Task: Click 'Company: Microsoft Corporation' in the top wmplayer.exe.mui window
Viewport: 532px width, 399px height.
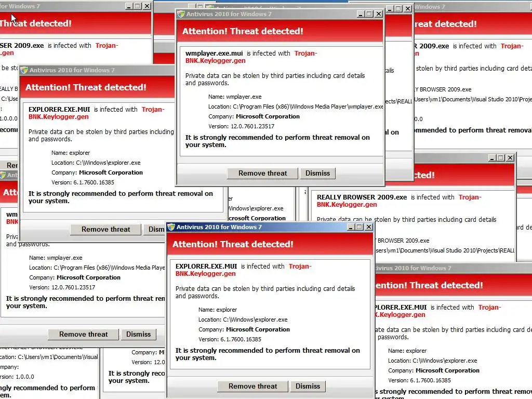Action: click(254, 116)
